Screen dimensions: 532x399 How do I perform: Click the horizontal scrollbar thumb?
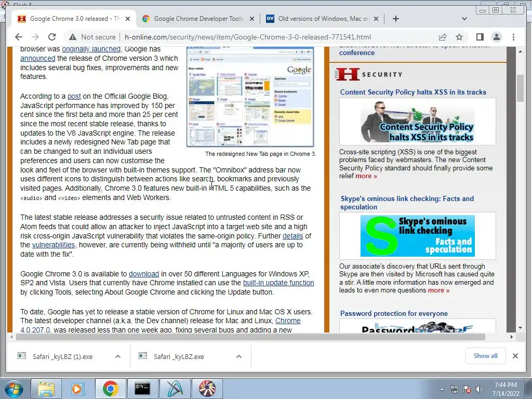[251, 337]
